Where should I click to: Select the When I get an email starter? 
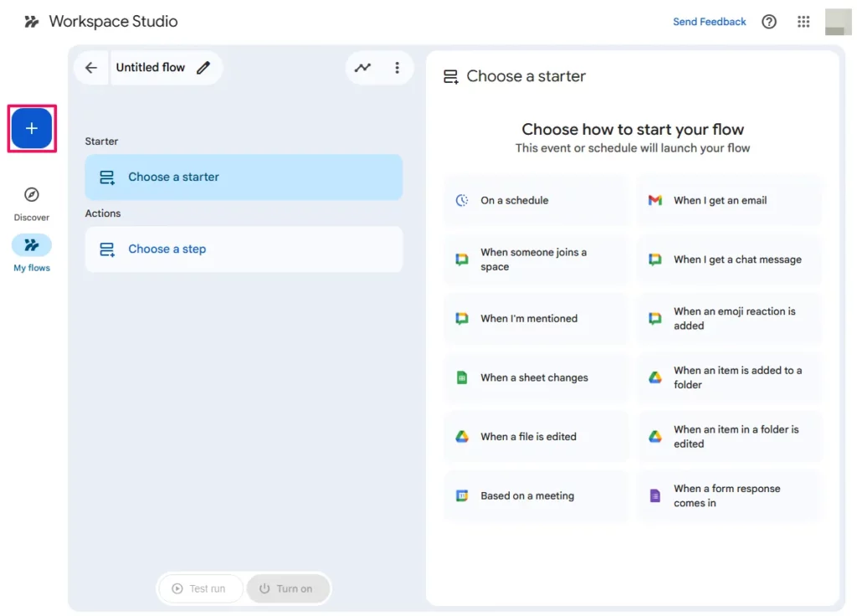[727, 200]
